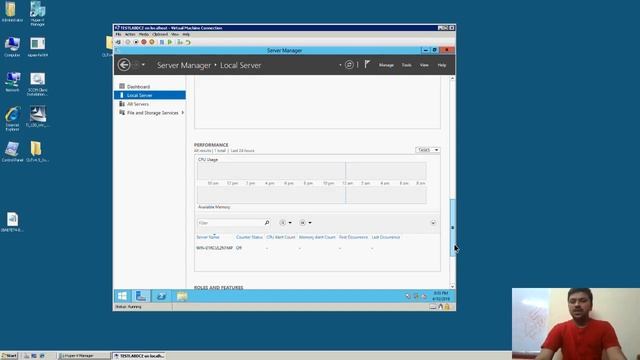Open the Server Manager Help menu

[442, 65]
